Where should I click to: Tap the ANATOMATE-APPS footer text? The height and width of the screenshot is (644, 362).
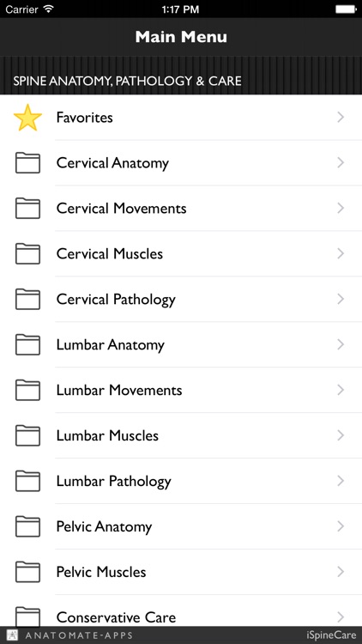pyautogui.click(x=79, y=635)
